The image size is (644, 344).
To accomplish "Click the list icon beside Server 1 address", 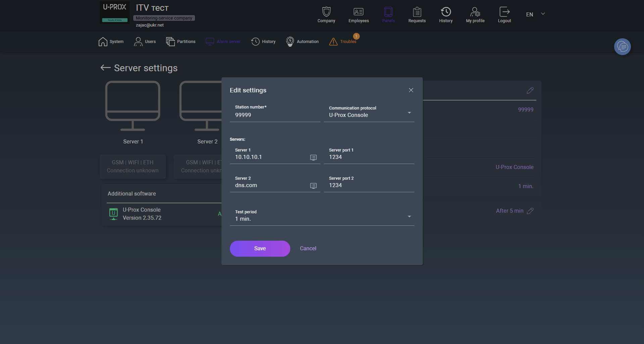I will 313,157.
